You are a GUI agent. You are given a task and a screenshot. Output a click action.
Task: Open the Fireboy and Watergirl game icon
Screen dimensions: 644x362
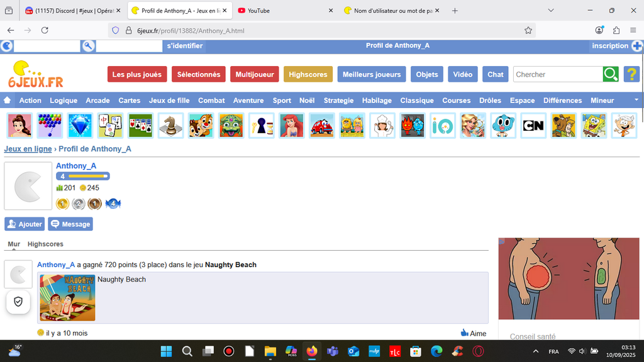pos(413,126)
